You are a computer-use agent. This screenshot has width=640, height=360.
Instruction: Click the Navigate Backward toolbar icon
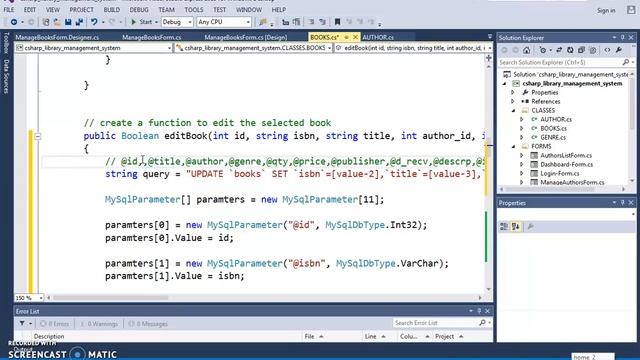pos(14,22)
